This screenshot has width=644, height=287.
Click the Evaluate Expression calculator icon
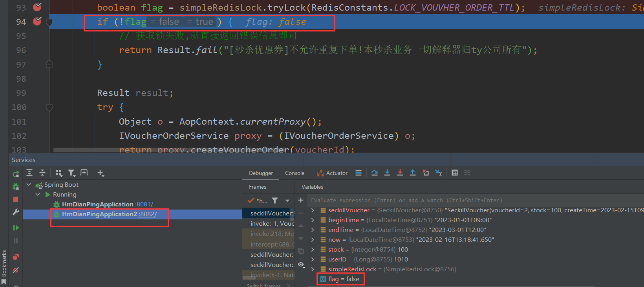click(455, 173)
